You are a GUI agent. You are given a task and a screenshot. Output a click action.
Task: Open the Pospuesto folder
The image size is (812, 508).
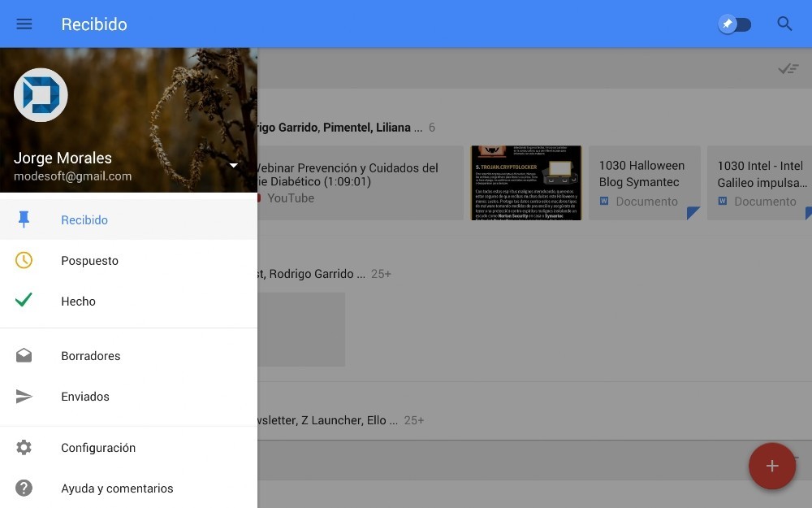pos(89,261)
